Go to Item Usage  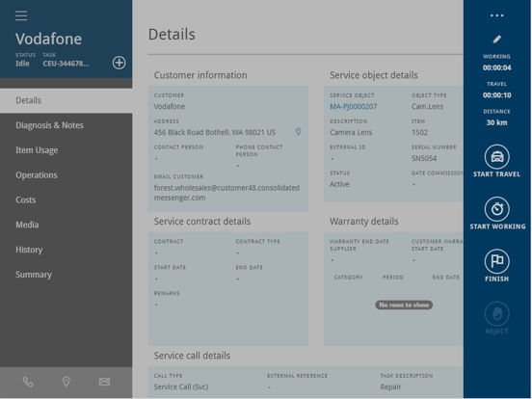66,150
